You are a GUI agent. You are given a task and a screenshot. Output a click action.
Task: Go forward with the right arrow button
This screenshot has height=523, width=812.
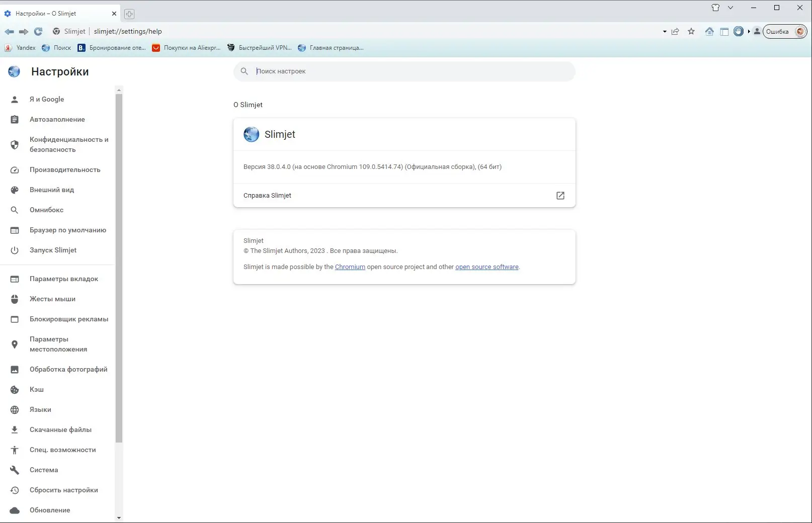[24, 32]
